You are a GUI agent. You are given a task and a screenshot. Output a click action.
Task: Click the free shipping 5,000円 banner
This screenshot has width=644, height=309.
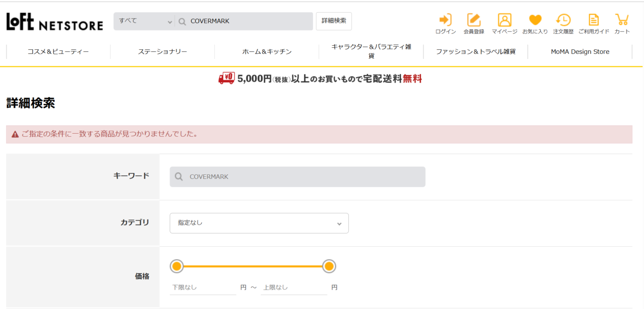(320, 78)
